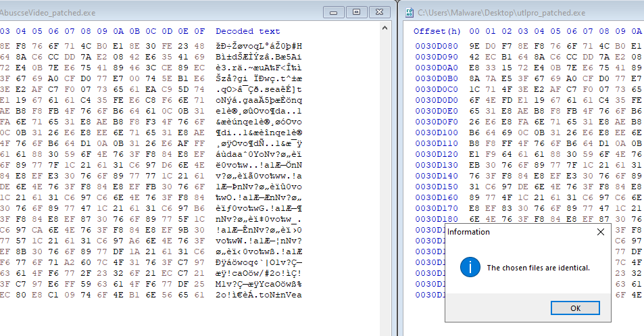Click the 'Decoded text' column header
Screen dimensions: 644x336
point(247,31)
